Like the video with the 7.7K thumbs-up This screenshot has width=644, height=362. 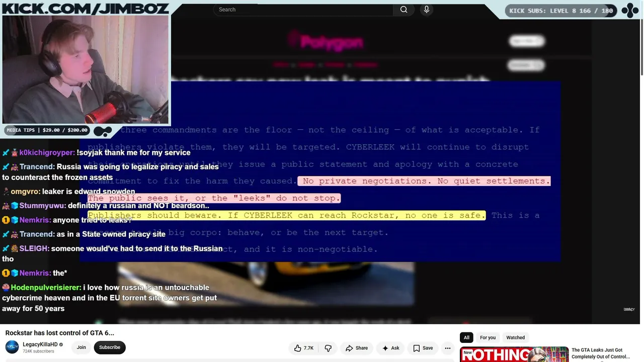(x=304, y=348)
